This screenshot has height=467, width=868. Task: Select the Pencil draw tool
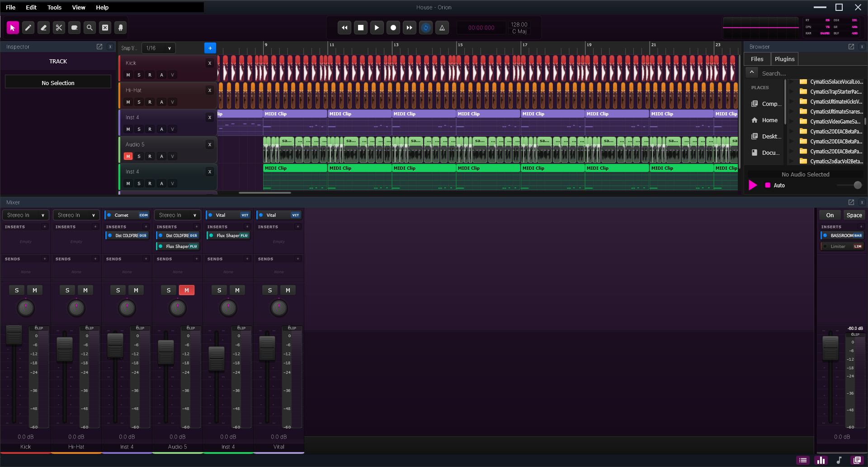click(28, 28)
